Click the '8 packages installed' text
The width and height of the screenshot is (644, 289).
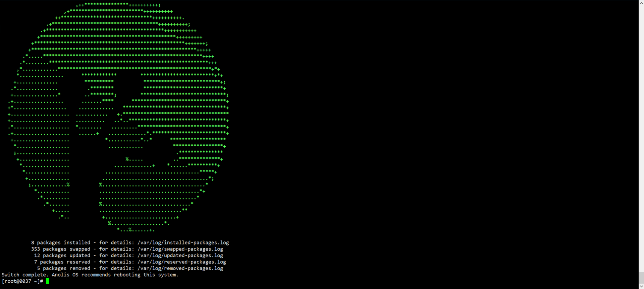61,242
